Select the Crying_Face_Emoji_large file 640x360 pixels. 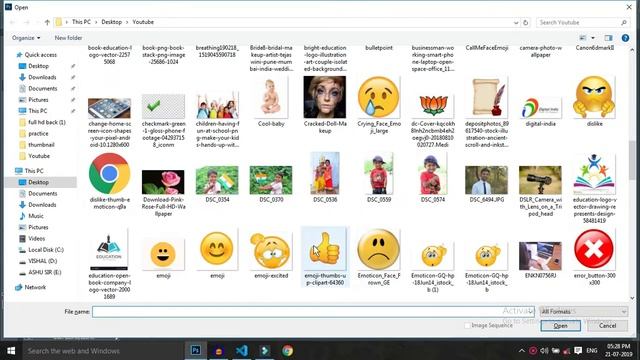[x=379, y=105]
